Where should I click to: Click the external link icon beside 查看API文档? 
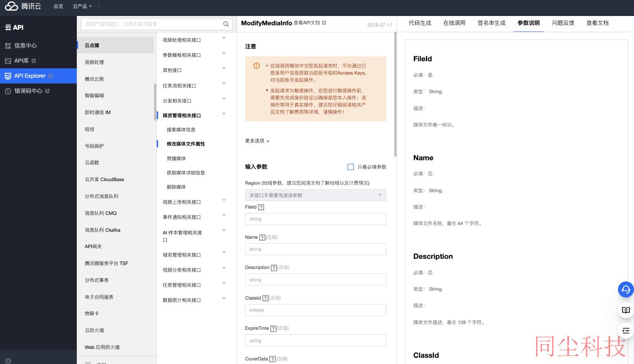324,23
